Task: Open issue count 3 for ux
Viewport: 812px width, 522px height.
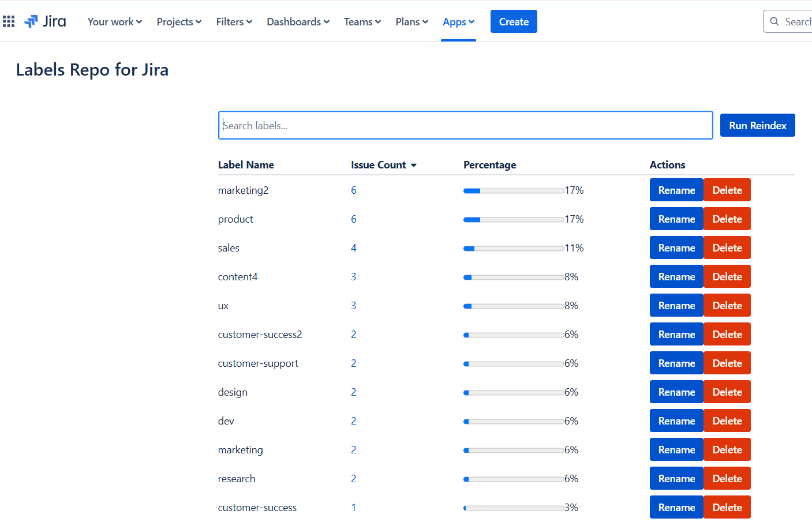Action: tap(354, 306)
